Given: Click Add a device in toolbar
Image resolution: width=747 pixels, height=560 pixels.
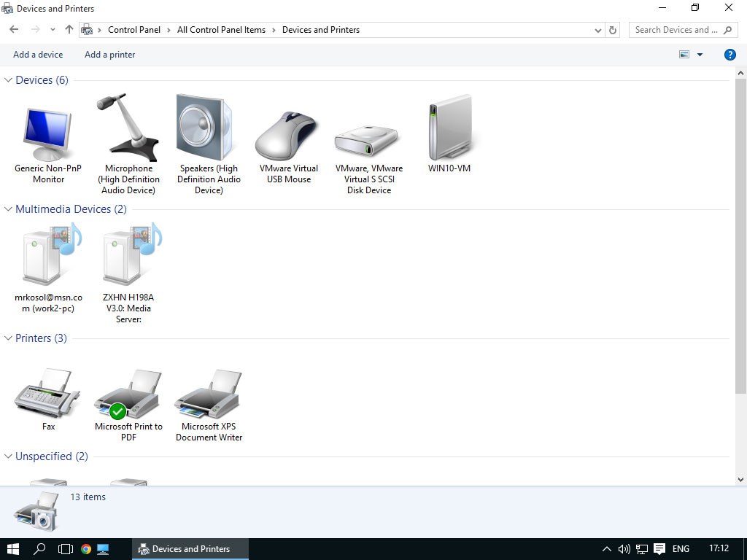Looking at the screenshot, I should (38, 55).
